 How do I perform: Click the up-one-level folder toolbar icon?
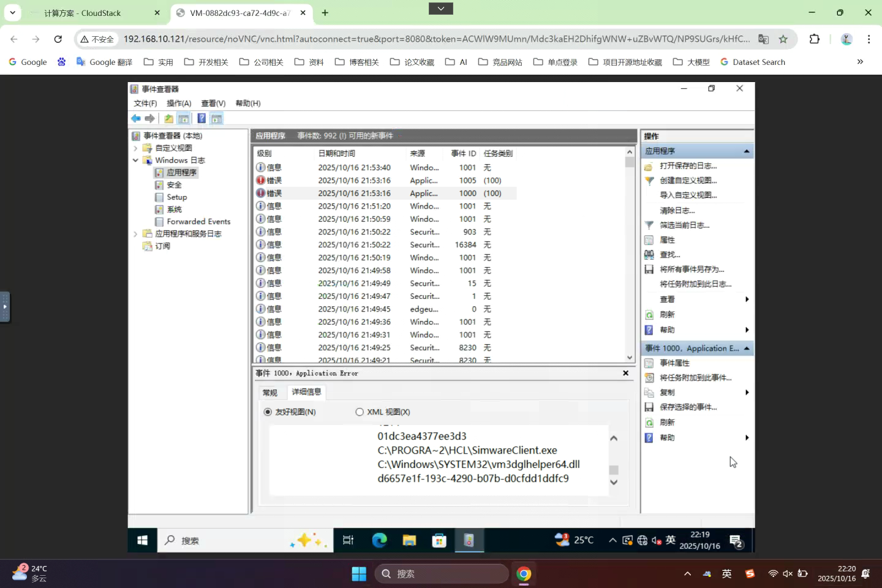pyautogui.click(x=168, y=119)
